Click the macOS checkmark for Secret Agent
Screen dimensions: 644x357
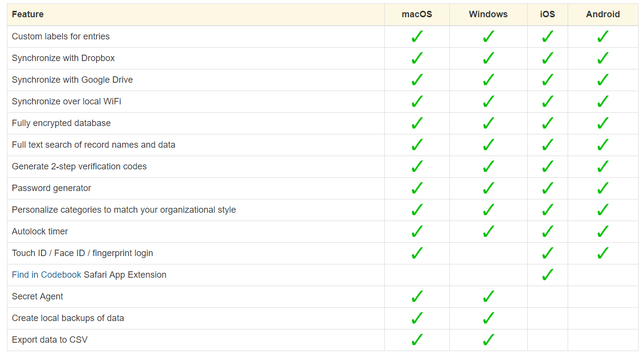click(417, 296)
